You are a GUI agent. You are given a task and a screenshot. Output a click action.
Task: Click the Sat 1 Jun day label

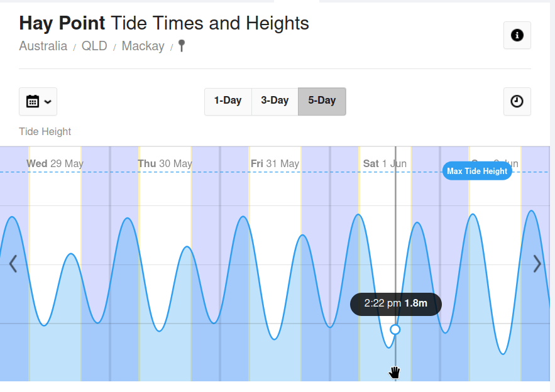[385, 163]
